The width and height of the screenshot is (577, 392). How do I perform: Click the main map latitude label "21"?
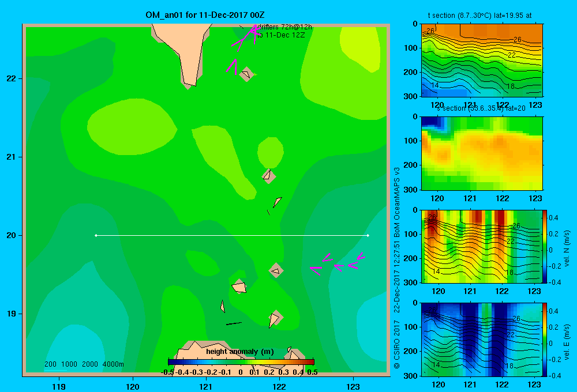pyautogui.click(x=11, y=157)
